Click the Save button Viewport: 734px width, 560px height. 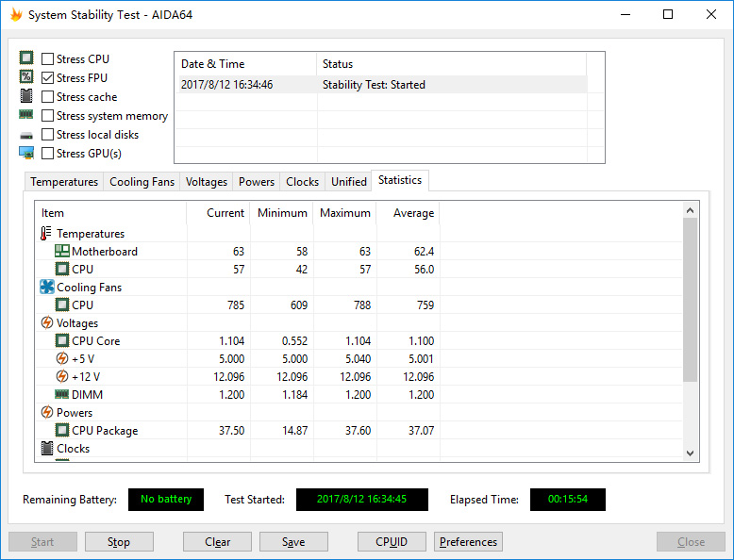pos(293,542)
